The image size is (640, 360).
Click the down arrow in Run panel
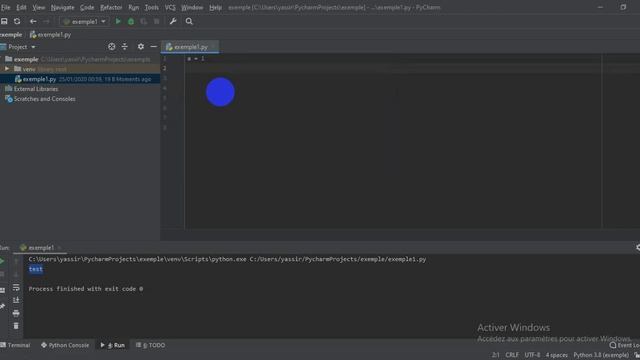pyautogui.click(x=16, y=274)
